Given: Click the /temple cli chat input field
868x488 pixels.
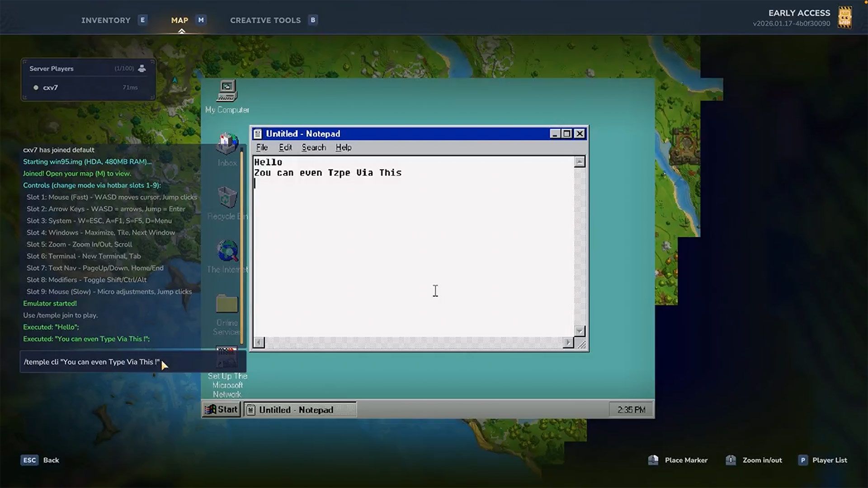Looking at the screenshot, I should coord(90,361).
